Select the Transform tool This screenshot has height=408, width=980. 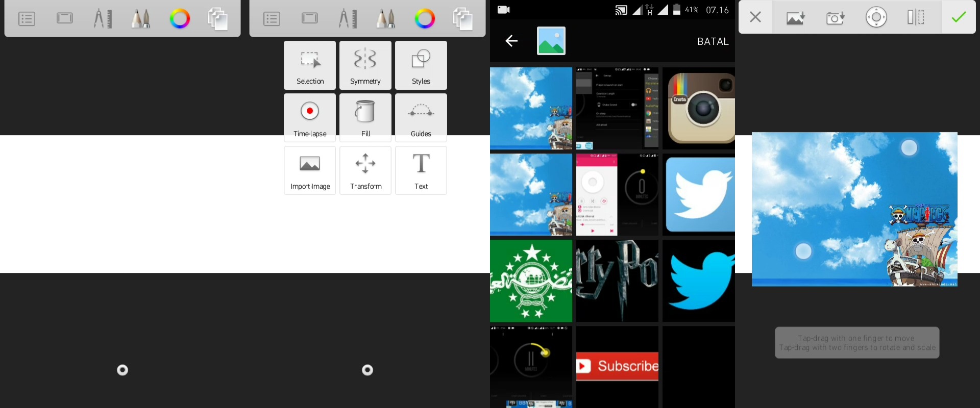tap(365, 170)
